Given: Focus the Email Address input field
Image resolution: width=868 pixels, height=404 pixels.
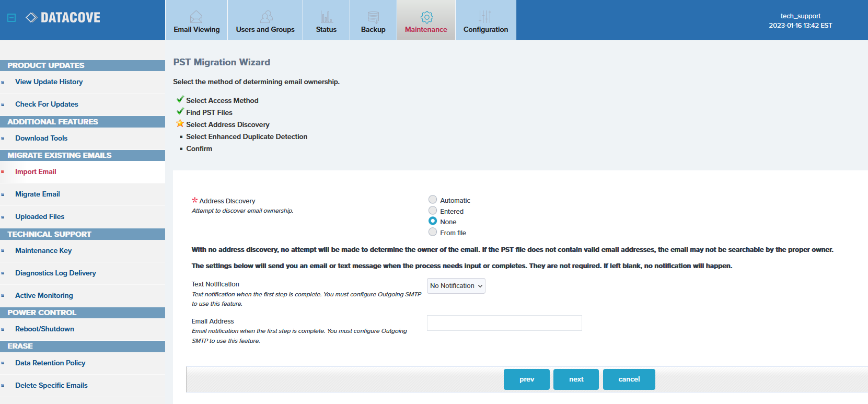Looking at the screenshot, I should pos(504,323).
